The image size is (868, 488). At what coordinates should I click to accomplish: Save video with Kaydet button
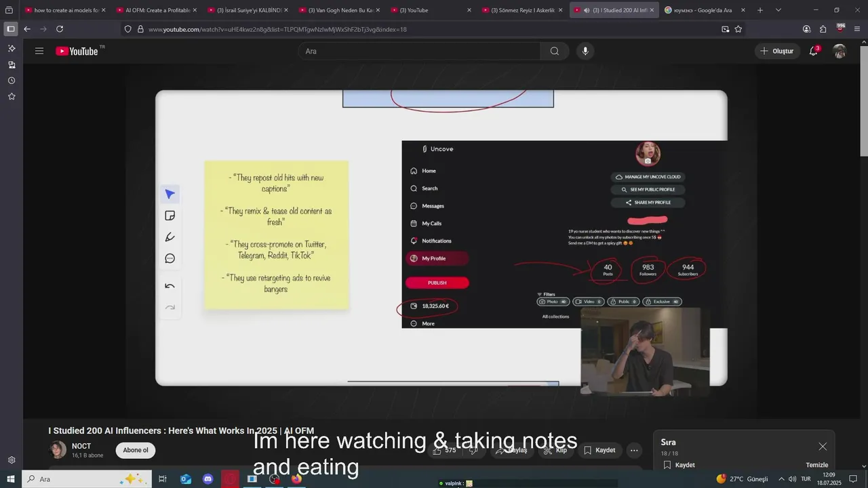pyautogui.click(x=600, y=450)
